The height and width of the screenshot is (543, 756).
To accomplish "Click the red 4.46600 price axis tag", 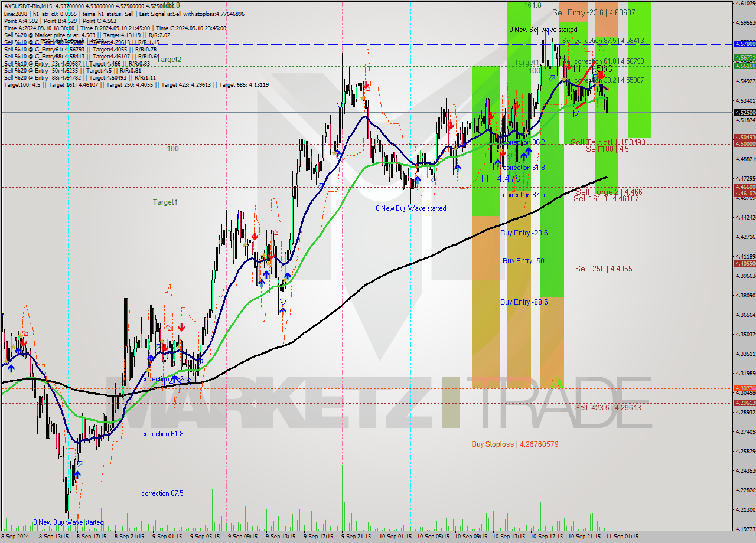I will [744, 187].
